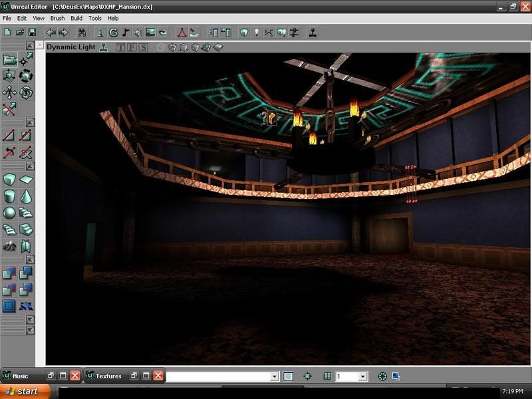Show Actor Properties from the top toolbar
532x399 pixels.
click(x=213, y=33)
